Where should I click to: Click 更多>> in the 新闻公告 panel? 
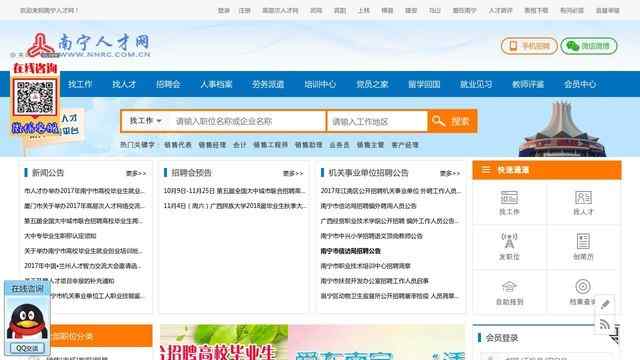136,173
